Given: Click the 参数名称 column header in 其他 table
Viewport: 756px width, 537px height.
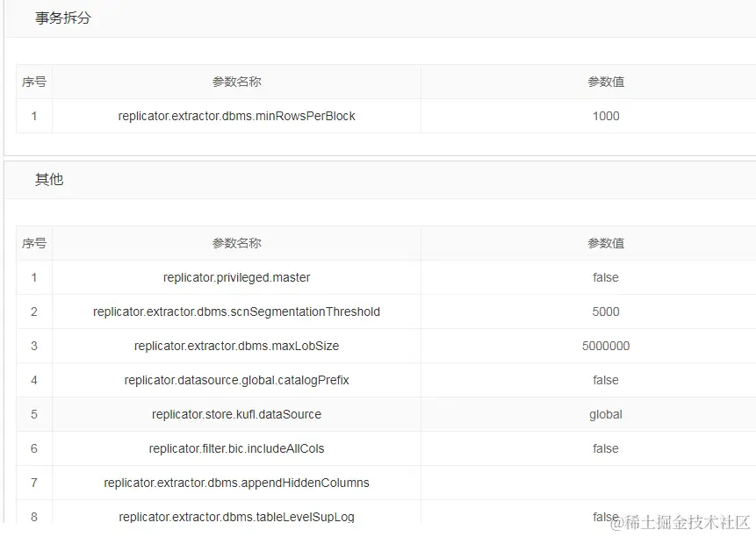Looking at the screenshot, I should [x=236, y=243].
